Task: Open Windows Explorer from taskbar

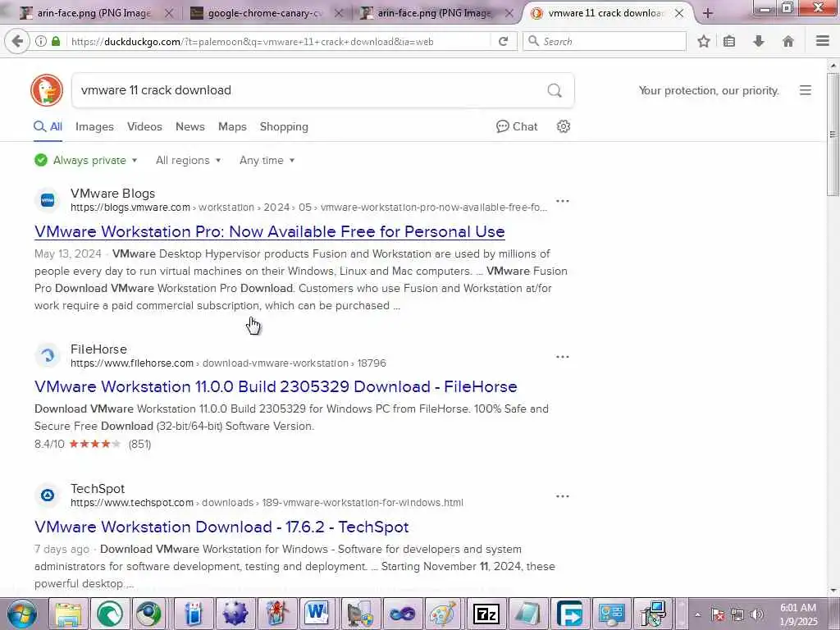Action: click(x=69, y=614)
